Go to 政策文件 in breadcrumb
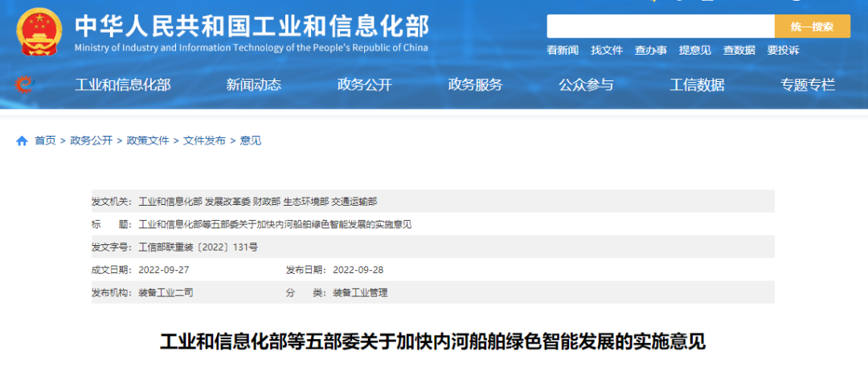 click(148, 141)
